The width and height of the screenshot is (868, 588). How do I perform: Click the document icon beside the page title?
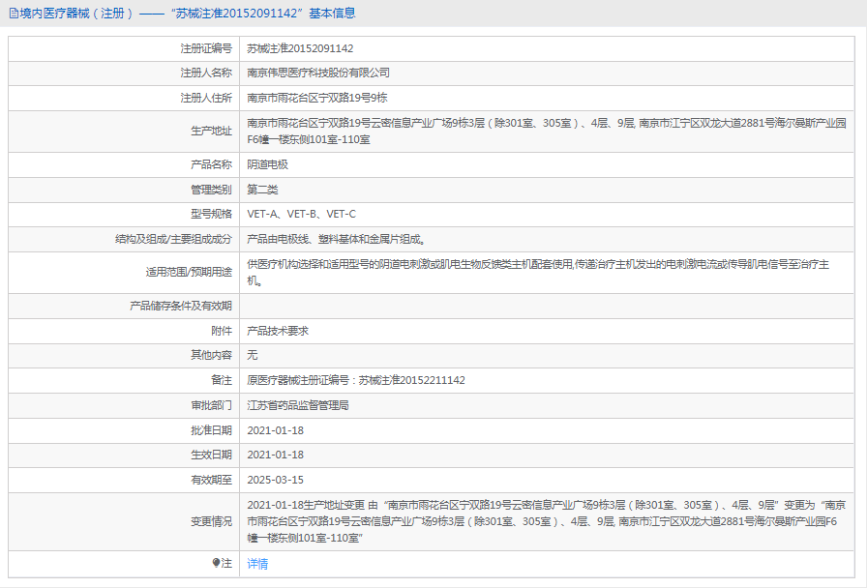pyautogui.click(x=13, y=14)
